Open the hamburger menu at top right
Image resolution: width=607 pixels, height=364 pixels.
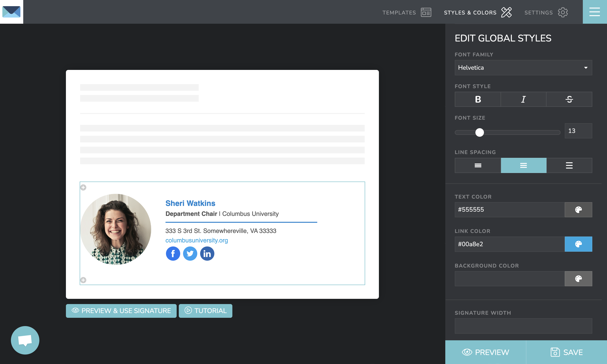click(x=594, y=12)
